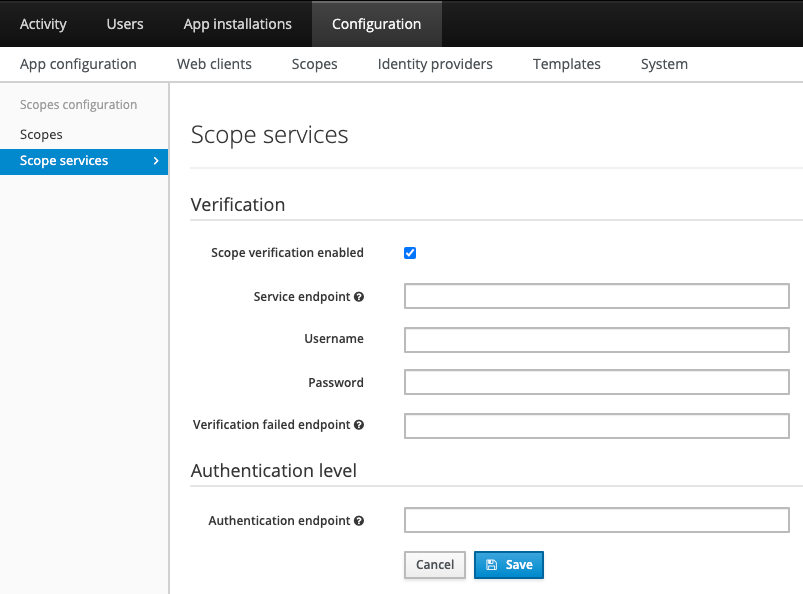This screenshot has width=803, height=594.
Task: Click the Scope verification enabled label
Action: (287, 253)
